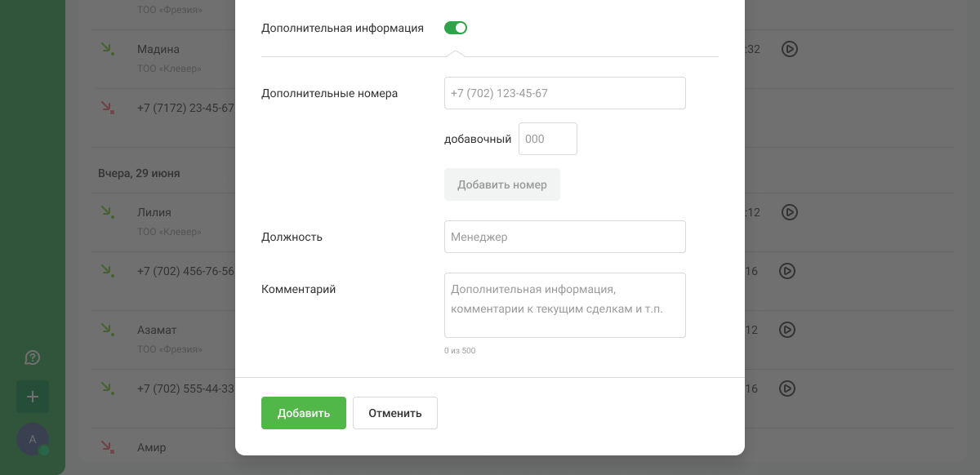This screenshot has width=980, height=475.
Task: Focus the Комментарий text area
Action: click(564, 304)
